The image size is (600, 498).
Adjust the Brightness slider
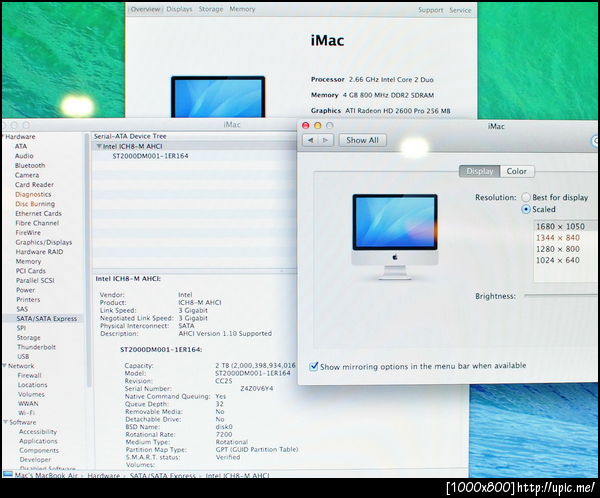point(561,296)
